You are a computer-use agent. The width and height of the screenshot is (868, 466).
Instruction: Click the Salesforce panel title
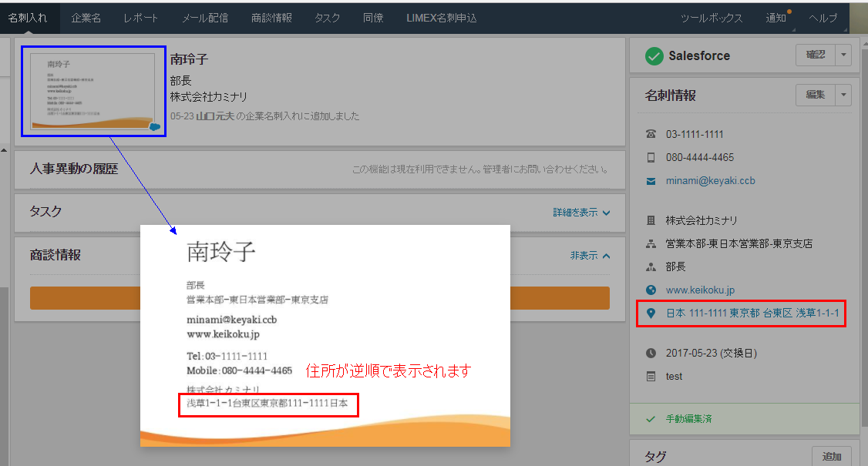pos(699,56)
